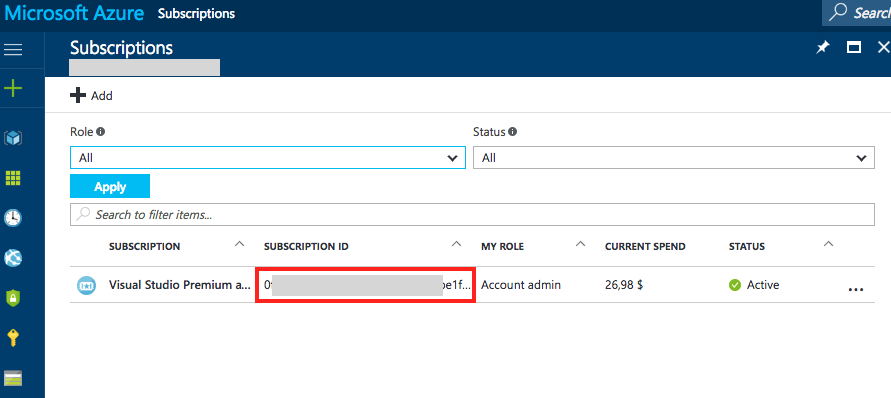Click the SUBSCRIPTION ID column header

pos(306,247)
